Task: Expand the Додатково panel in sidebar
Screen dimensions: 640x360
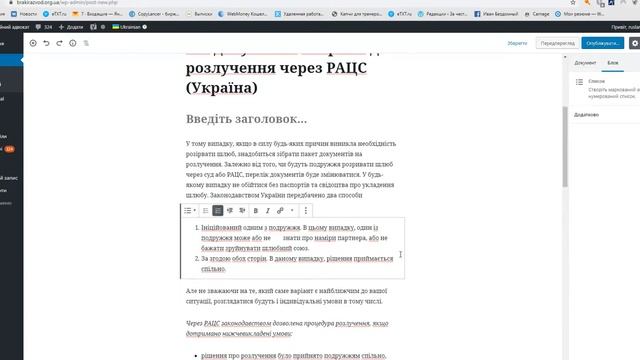Action: tap(605, 115)
